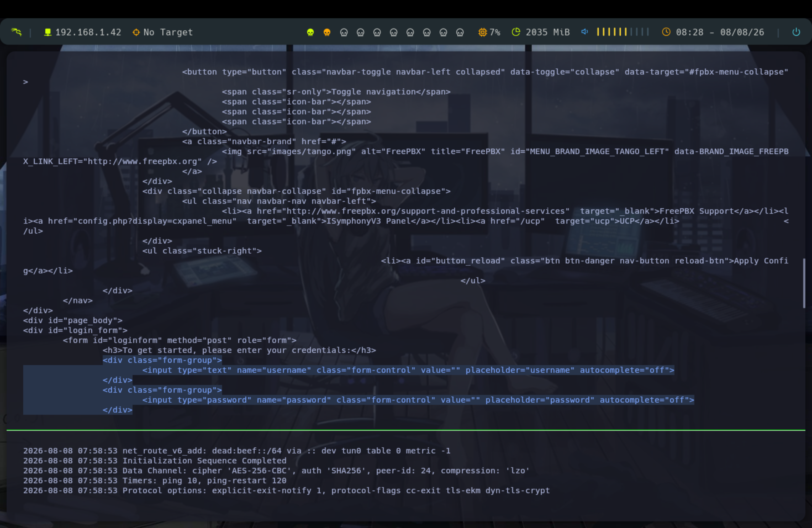
Task: Click the highlighted username input tag line
Action: (408, 370)
